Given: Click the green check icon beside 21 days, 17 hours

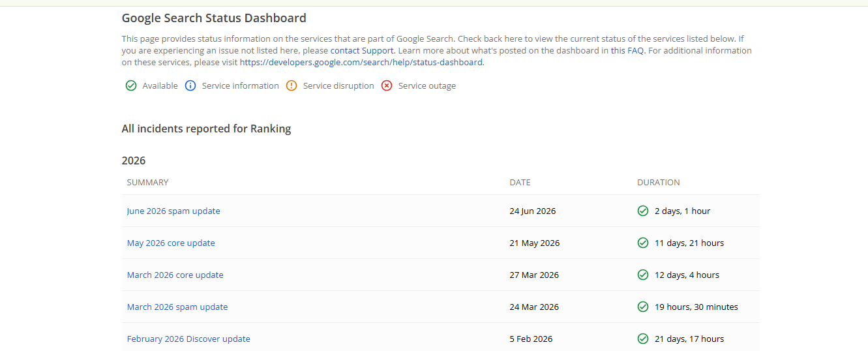Looking at the screenshot, I should 643,339.
